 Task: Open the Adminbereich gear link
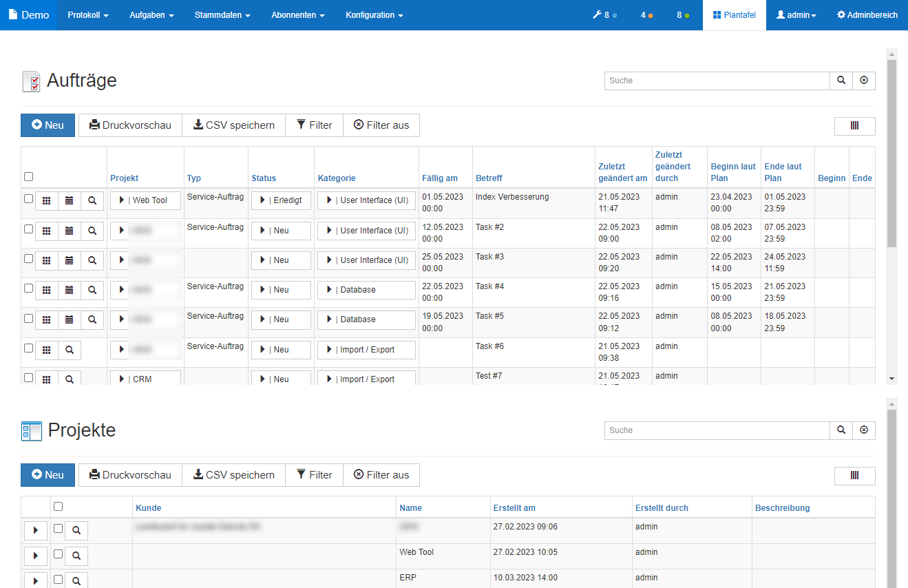[x=867, y=14]
